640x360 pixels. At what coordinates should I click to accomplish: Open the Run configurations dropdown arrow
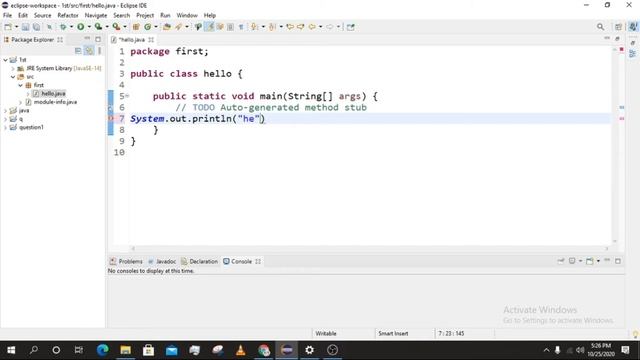pyautogui.click(x=89, y=27)
